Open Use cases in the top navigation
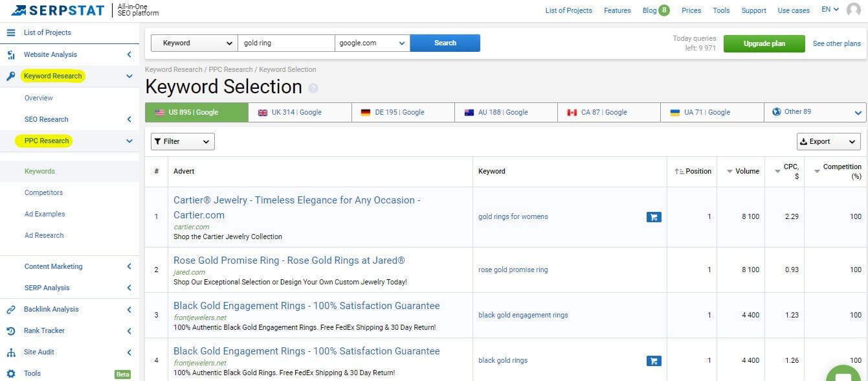This screenshot has width=868, height=381. (794, 10)
